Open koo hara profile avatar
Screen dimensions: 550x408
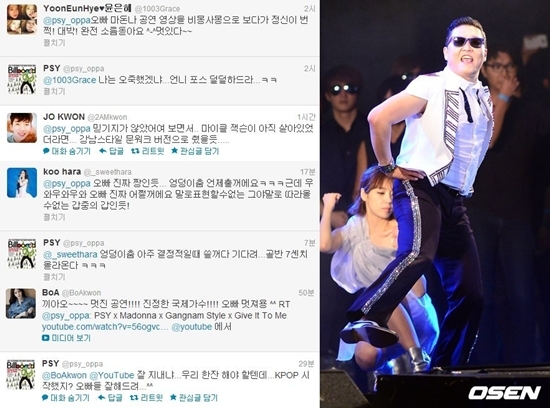point(22,182)
